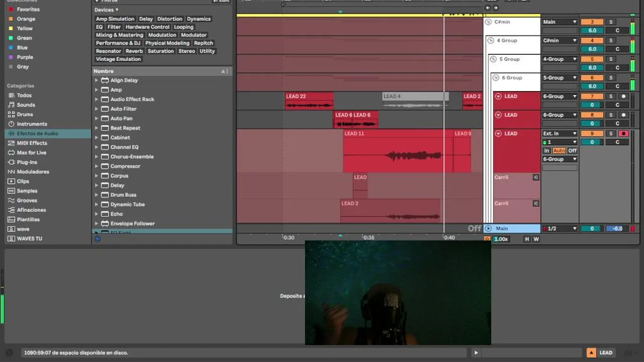
Task: Expand the Drum Buss device folder
Action: tap(97, 195)
